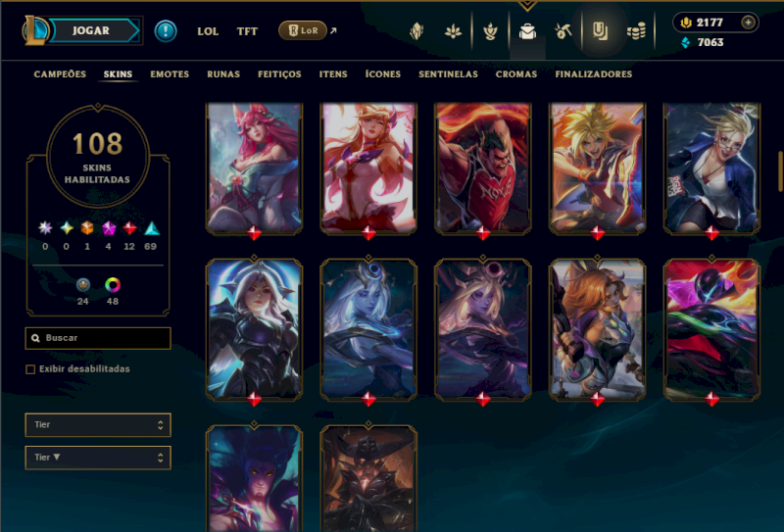This screenshot has height=532, width=784.
Task: Click the chroma color wheel icon
Action: (113, 285)
